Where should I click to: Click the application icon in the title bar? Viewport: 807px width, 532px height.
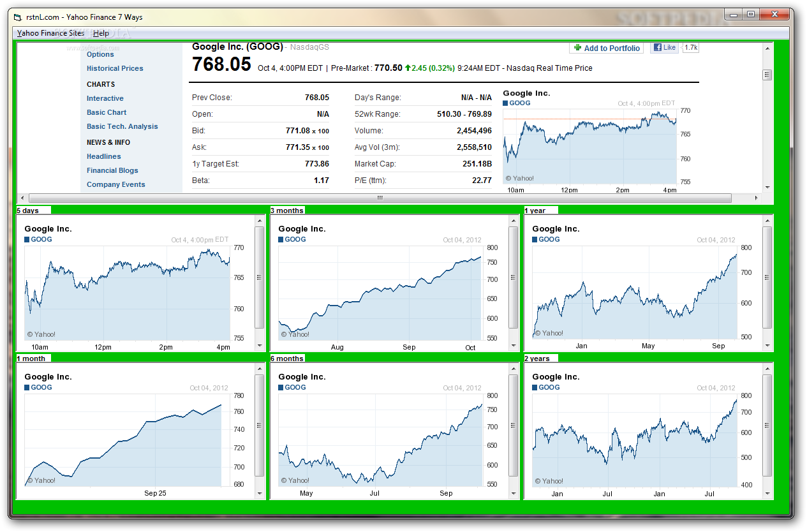click(x=17, y=17)
